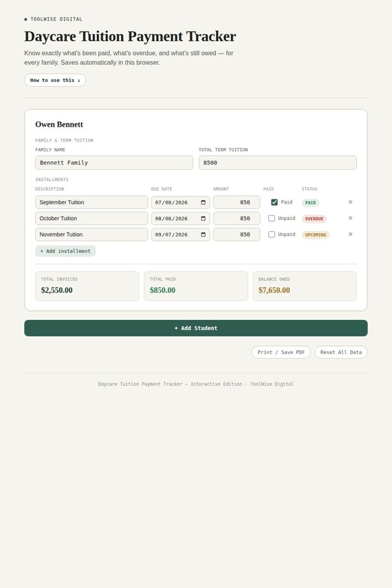Click the 09/07/2026 due date text
Image resolution: width=392 pixels, height=588 pixels.
coord(171,235)
